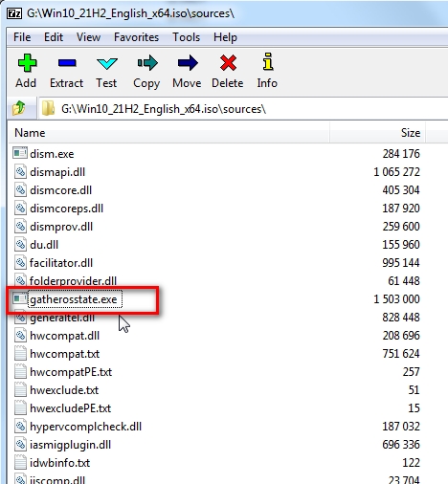Sort by the Name column header
448x484 pixels.
169,133
